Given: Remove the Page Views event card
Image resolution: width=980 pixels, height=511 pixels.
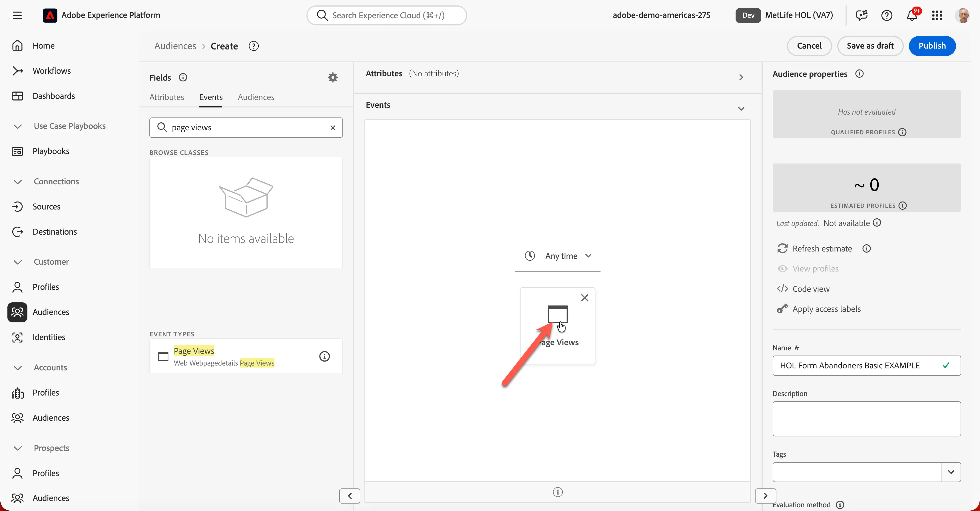Looking at the screenshot, I should click(585, 298).
